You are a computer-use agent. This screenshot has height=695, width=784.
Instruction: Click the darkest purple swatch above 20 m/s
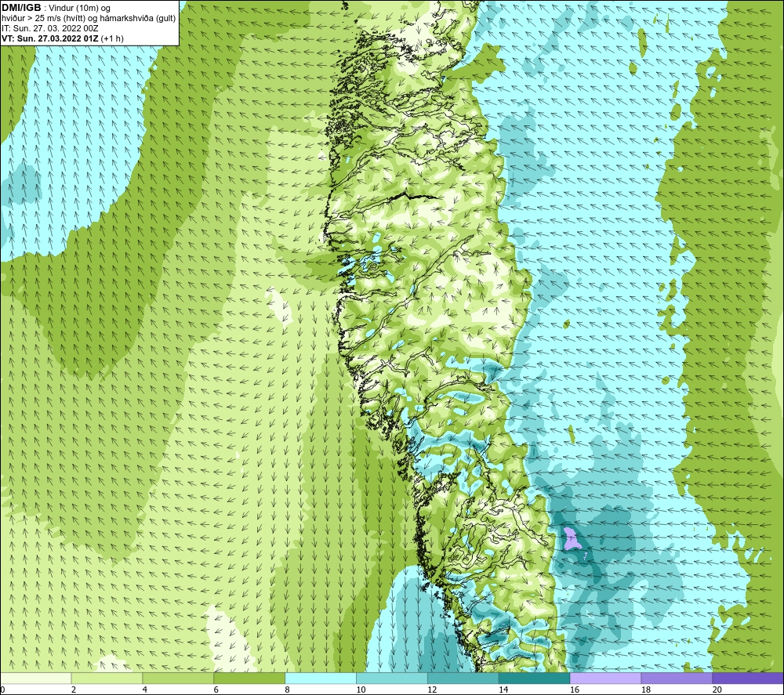pos(747,678)
